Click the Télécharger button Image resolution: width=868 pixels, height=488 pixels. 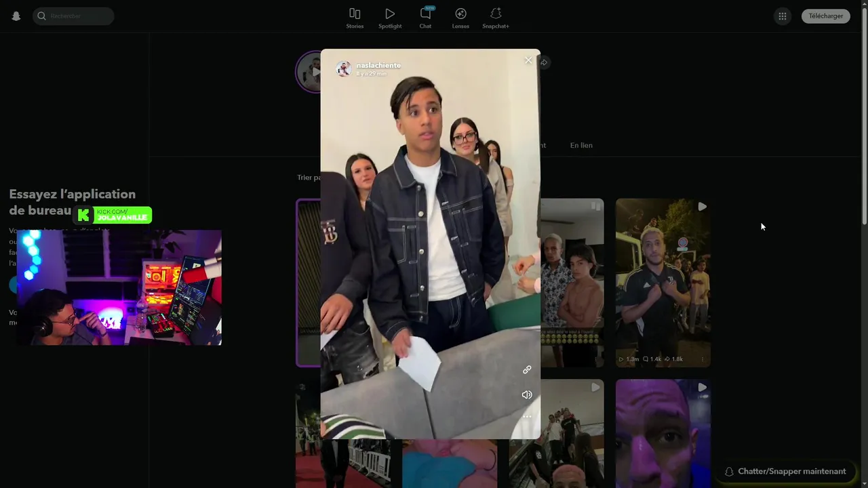[825, 16]
